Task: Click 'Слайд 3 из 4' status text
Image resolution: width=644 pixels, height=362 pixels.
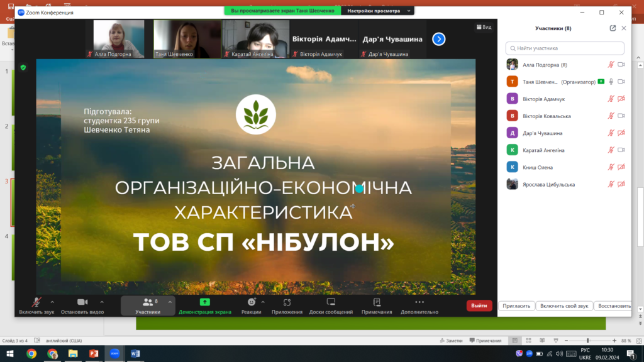Action: pyautogui.click(x=15, y=341)
